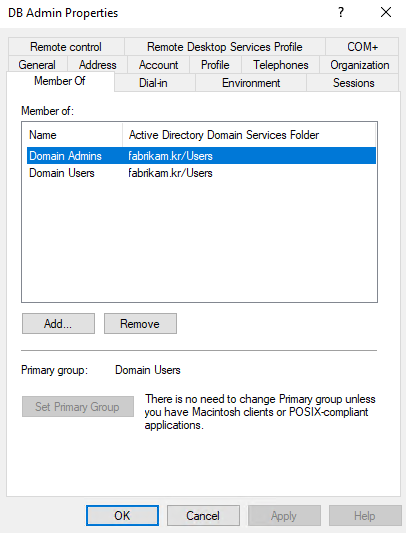This screenshot has width=406, height=533.
Task: Remove the selected group membership
Action: point(140,323)
